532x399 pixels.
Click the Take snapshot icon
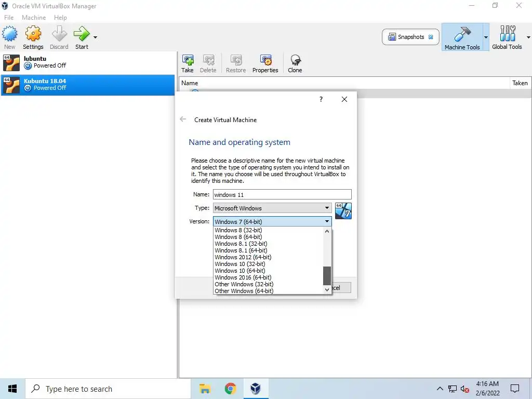[188, 60]
